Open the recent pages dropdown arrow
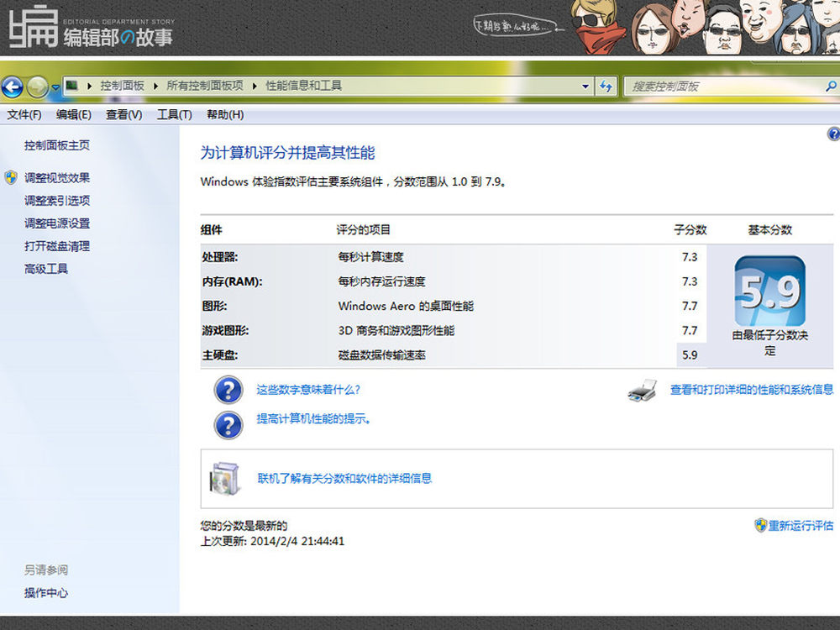 point(55,87)
